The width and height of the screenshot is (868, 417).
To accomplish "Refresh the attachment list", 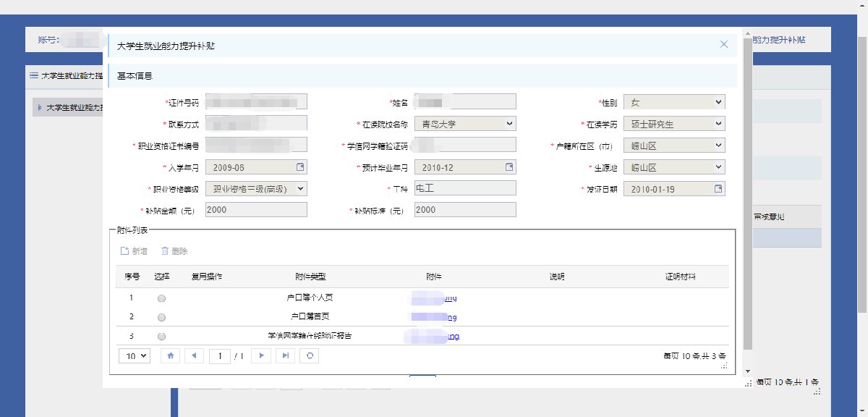I will point(310,355).
